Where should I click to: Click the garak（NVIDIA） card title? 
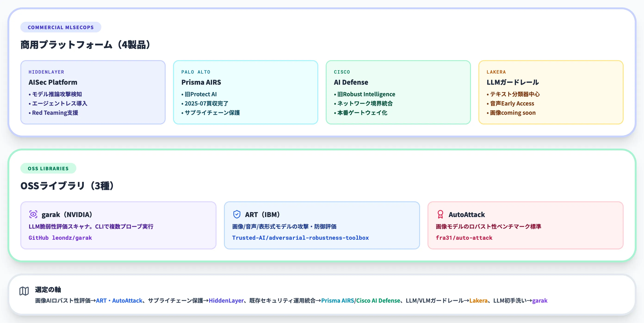67,214
